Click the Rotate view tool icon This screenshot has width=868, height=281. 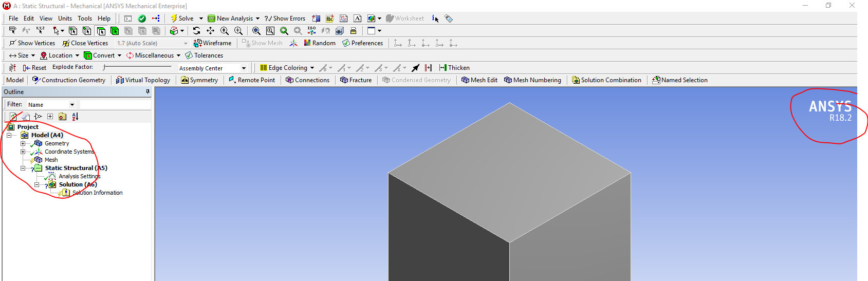(196, 31)
